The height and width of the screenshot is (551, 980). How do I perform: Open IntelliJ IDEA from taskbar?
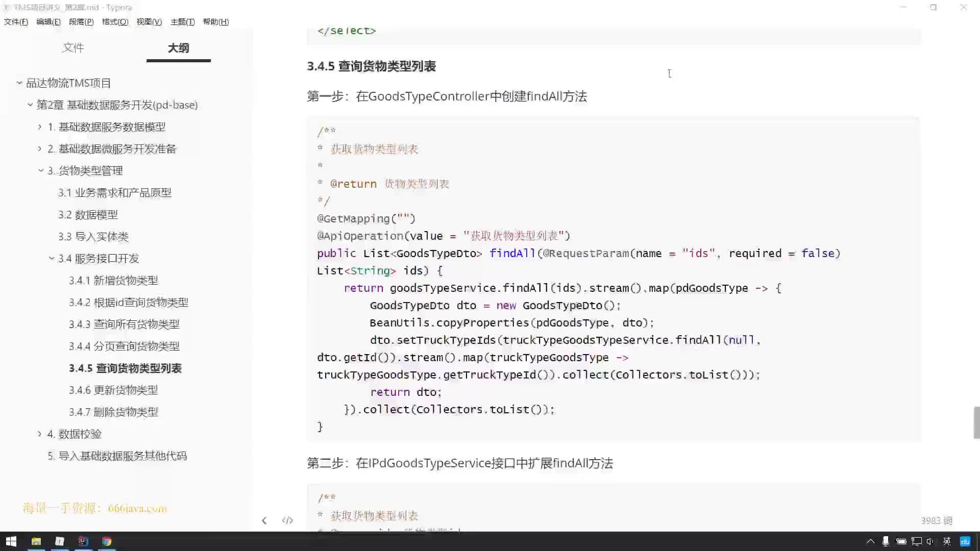(83, 541)
